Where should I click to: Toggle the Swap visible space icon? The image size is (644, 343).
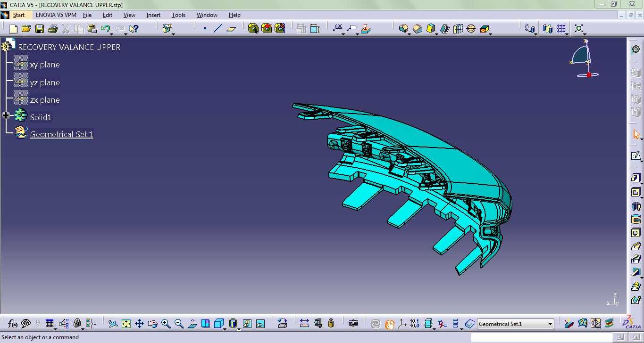pyautogui.click(x=260, y=324)
